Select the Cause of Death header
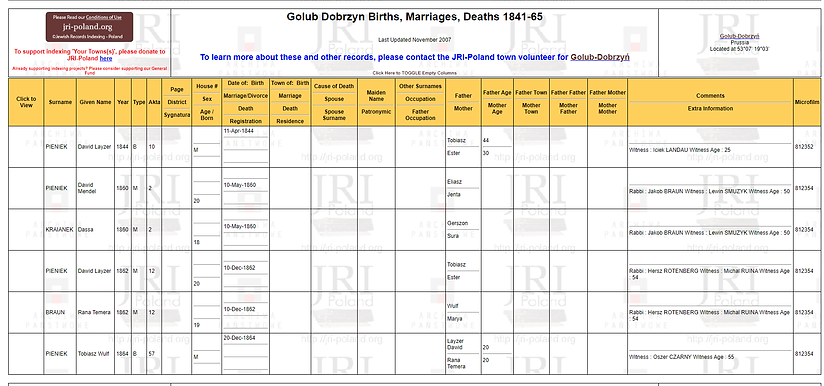Viewport: 824px width, 386px height. click(x=334, y=86)
